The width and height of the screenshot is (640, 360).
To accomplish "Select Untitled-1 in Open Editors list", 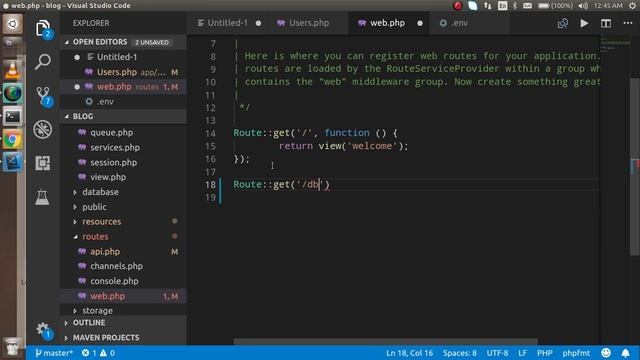I will (x=123, y=57).
